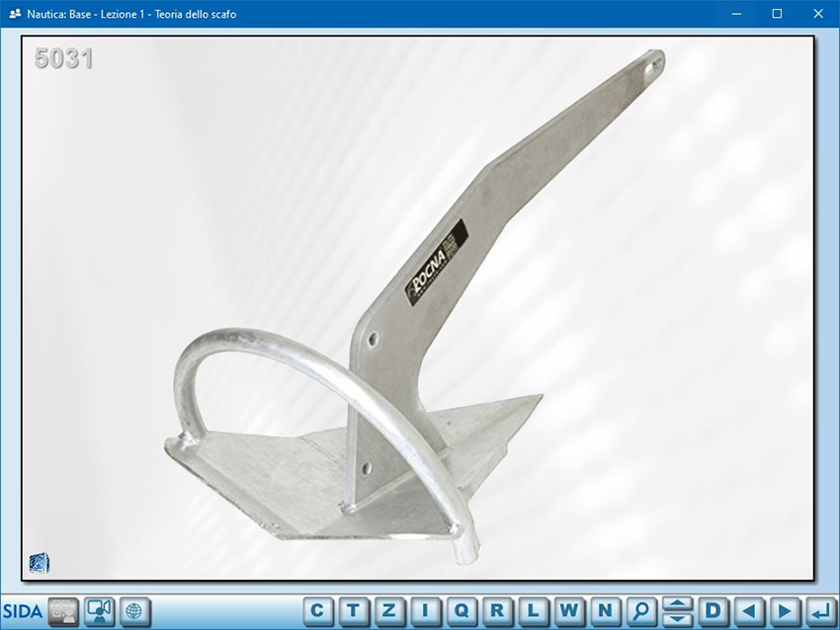Click the C button in bottom toolbar
Screen dimensions: 840x630
pyautogui.click(x=317, y=610)
